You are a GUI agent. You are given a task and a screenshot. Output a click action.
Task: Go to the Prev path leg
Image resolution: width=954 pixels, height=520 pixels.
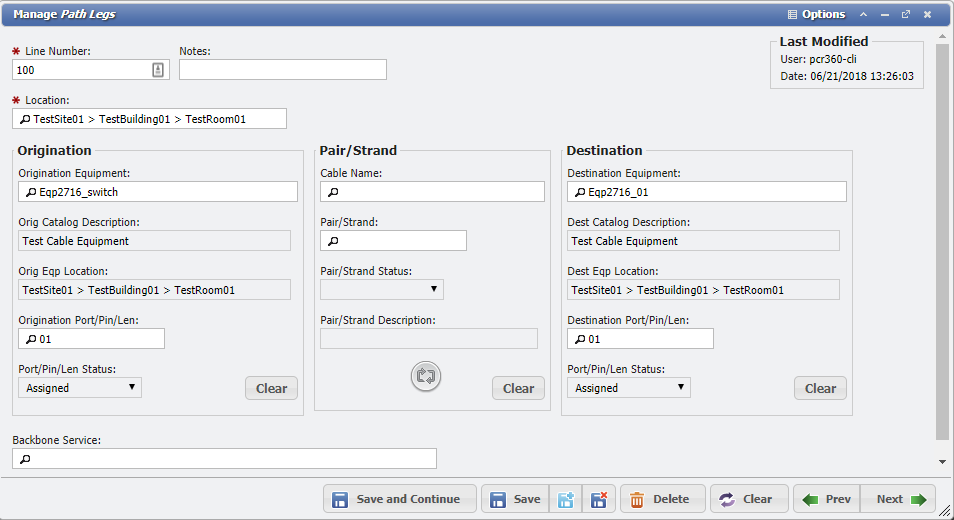tap(827, 499)
